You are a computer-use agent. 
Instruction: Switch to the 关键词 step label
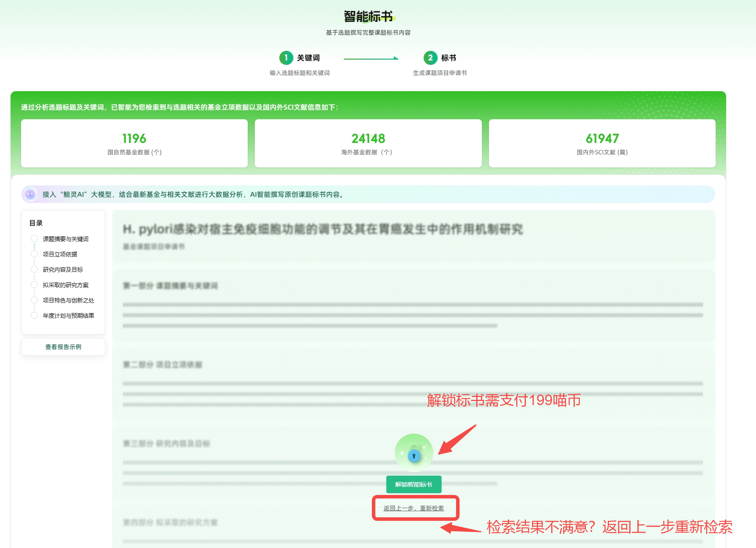coord(308,58)
